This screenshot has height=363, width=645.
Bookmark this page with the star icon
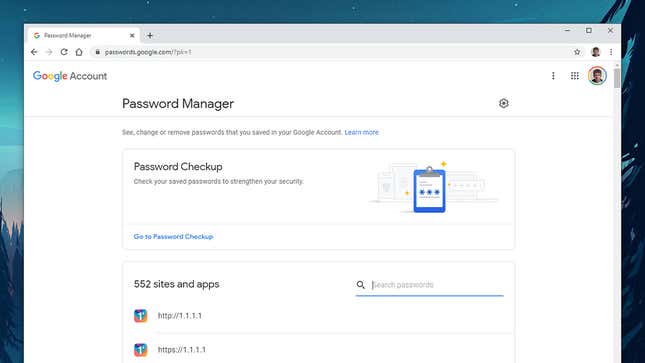tap(577, 52)
